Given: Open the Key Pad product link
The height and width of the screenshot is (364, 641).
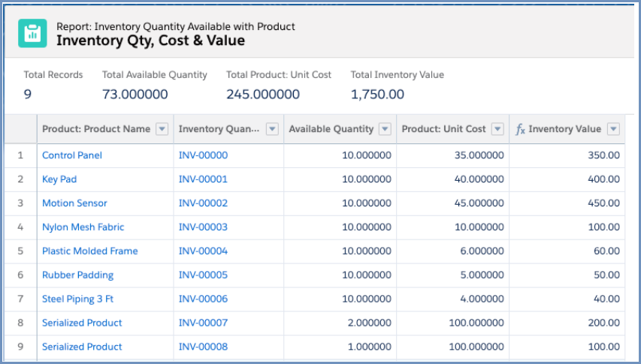Looking at the screenshot, I should click(59, 179).
